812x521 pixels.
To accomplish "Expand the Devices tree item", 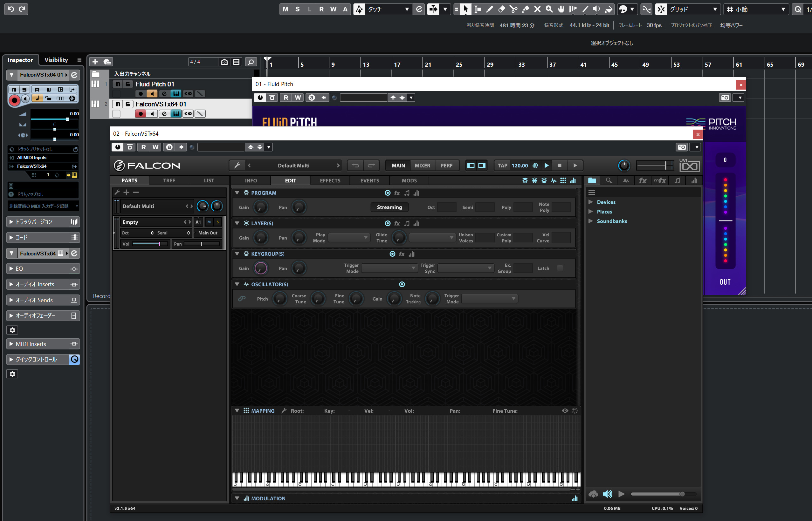I will click(591, 202).
